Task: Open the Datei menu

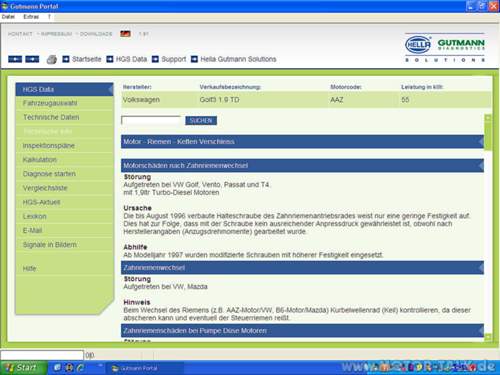Action: pyautogui.click(x=8, y=17)
